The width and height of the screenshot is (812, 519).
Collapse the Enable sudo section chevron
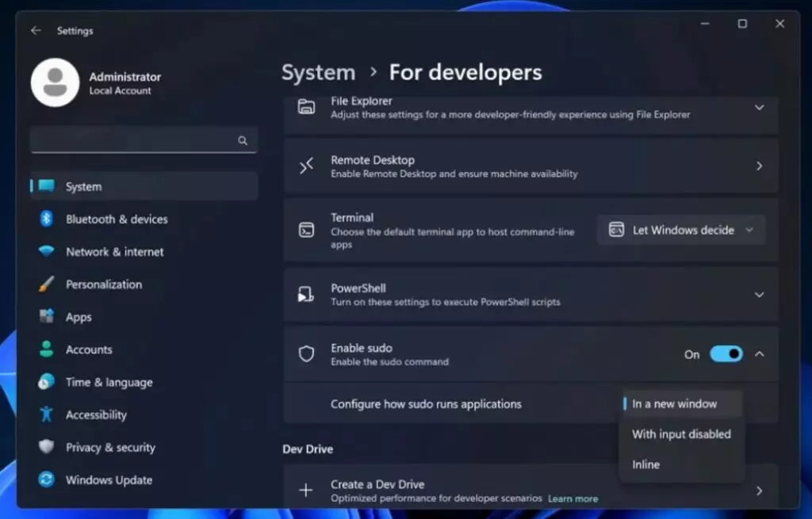click(759, 354)
